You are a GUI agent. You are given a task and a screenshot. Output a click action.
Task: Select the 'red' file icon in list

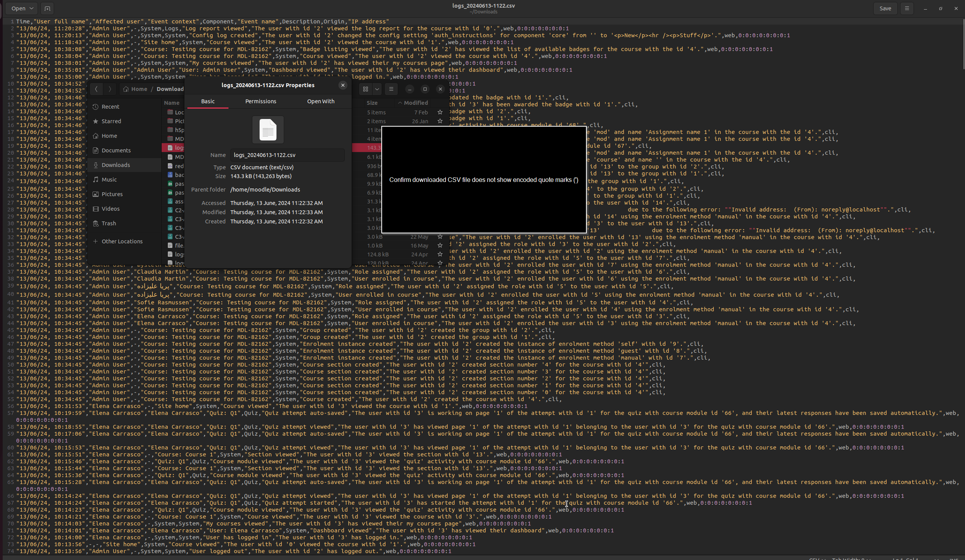click(x=170, y=166)
